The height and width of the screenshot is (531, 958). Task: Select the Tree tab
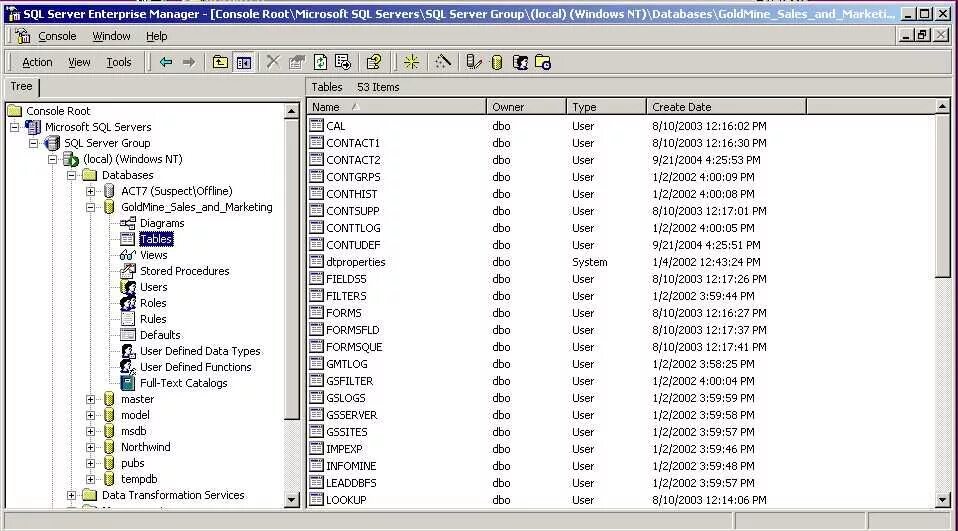pyautogui.click(x=21, y=87)
